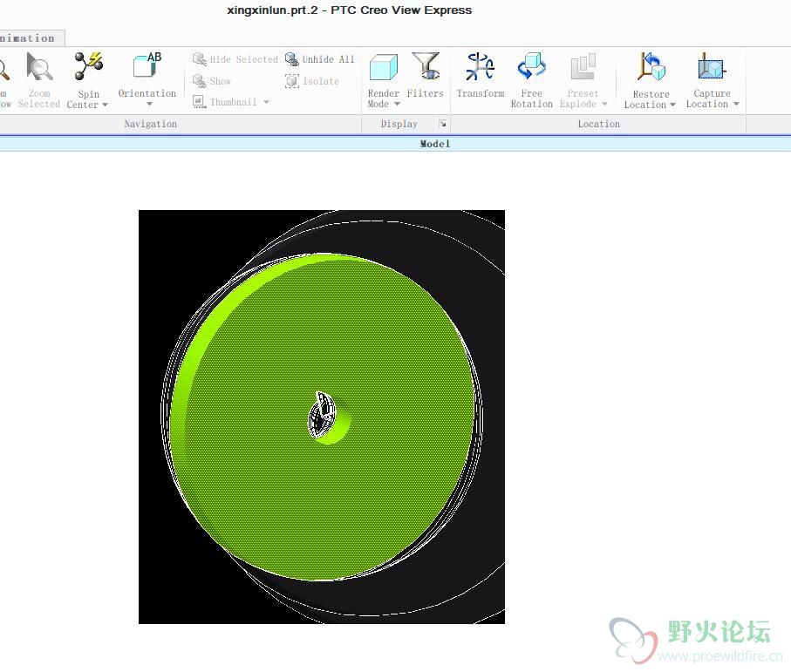This screenshot has height=672, width=791.
Task: Select the Spin Center tool icon
Action: click(88, 66)
